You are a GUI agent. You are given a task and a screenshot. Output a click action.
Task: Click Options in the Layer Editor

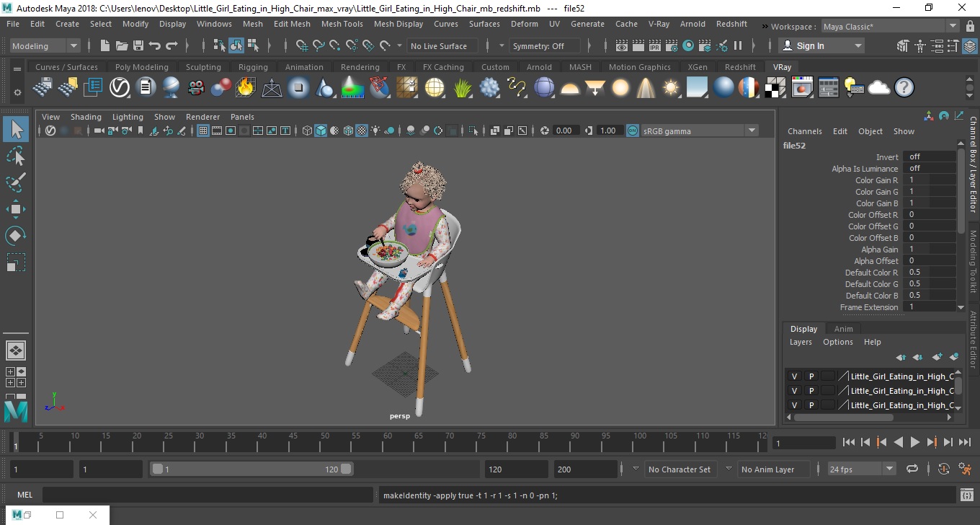pos(837,342)
